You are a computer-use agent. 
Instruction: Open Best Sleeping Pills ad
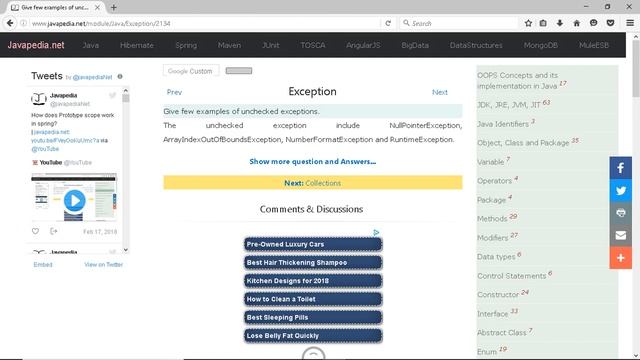(313, 317)
